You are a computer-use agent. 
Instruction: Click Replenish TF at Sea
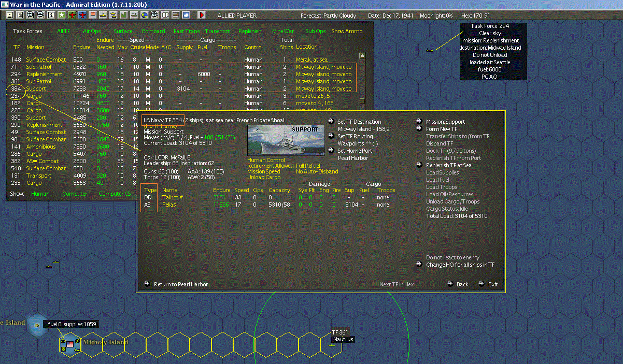[449, 165]
